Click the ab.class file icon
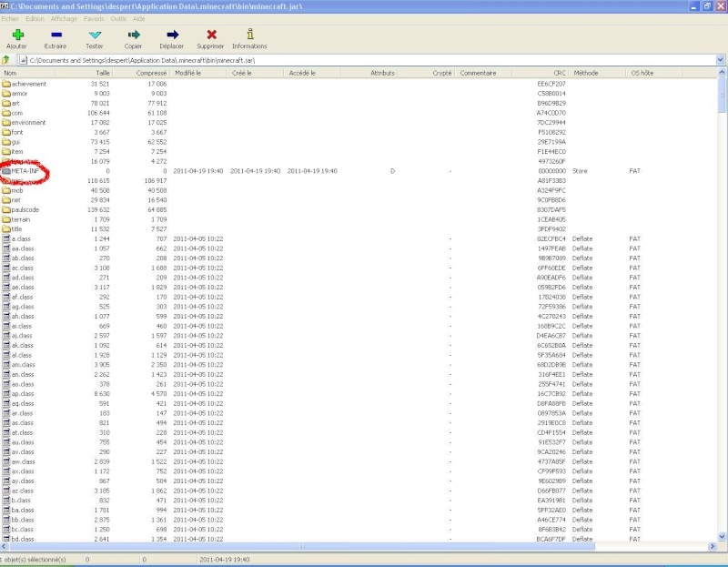Image resolution: width=728 pixels, height=567 pixels. (x=6, y=258)
